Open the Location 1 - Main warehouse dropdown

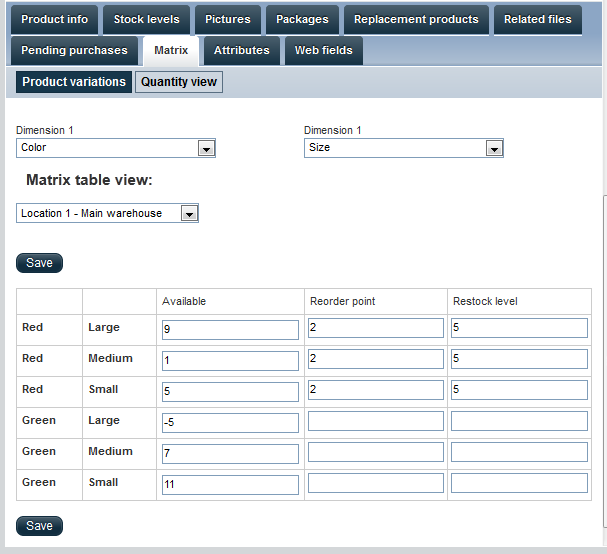[x=107, y=213]
